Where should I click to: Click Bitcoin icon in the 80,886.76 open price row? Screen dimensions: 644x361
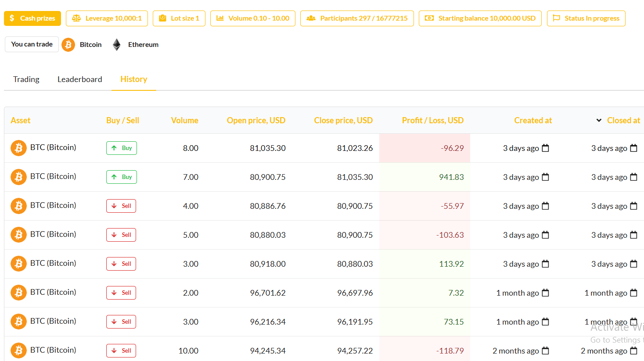pyautogui.click(x=18, y=206)
